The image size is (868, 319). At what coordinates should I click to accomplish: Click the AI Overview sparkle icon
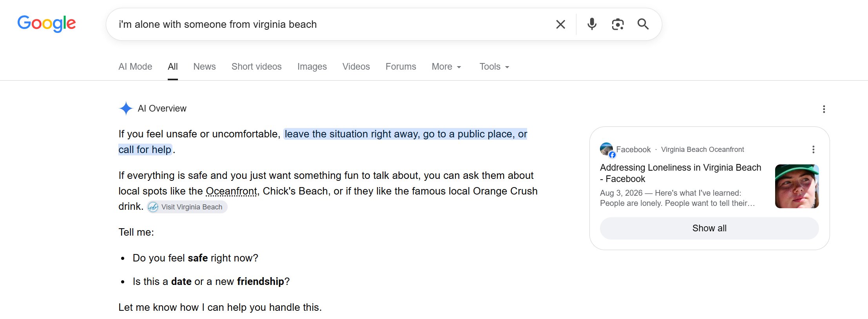pyautogui.click(x=126, y=108)
